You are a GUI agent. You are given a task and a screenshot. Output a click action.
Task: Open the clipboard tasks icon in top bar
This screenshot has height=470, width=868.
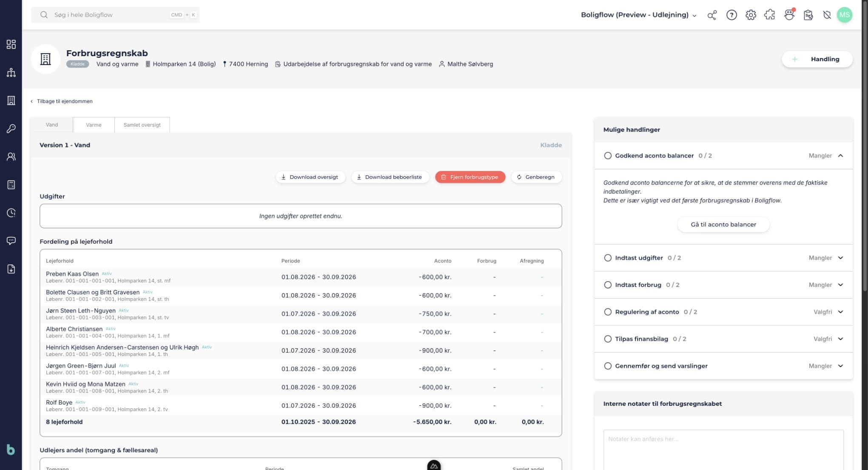point(808,15)
